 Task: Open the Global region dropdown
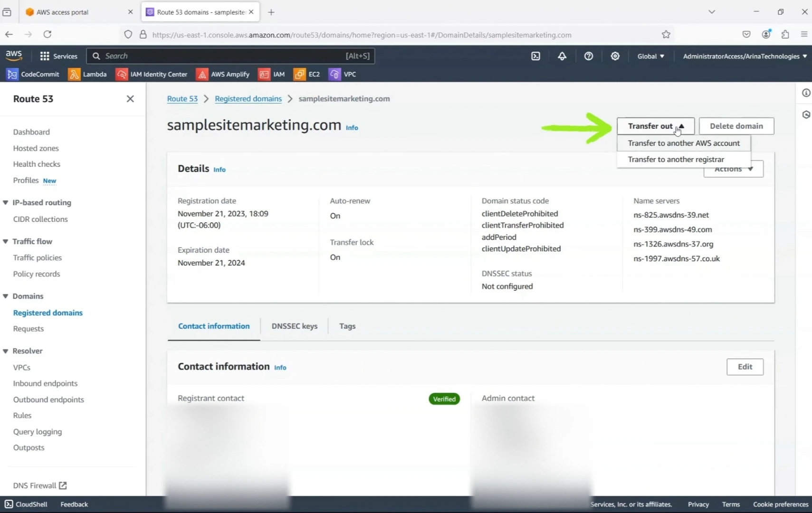(651, 56)
